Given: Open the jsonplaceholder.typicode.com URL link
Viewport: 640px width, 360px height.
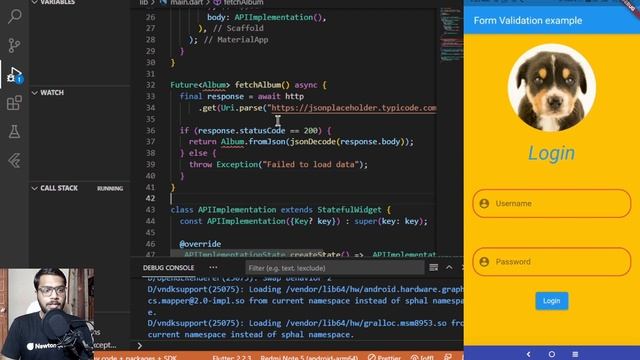Looking at the screenshot, I should pos(354,108).
